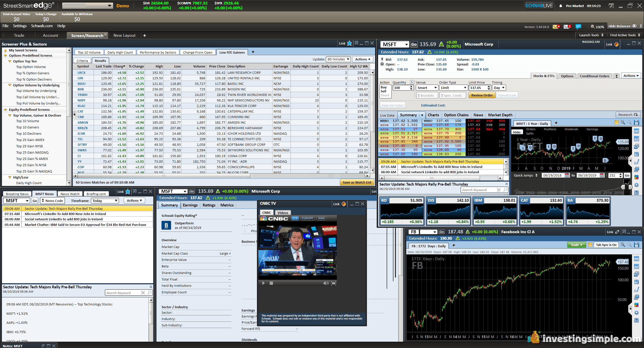The width and height of the screenshot is (644, 348).
Task: Open the Timing Day dropdown
Action: [499, 88]
